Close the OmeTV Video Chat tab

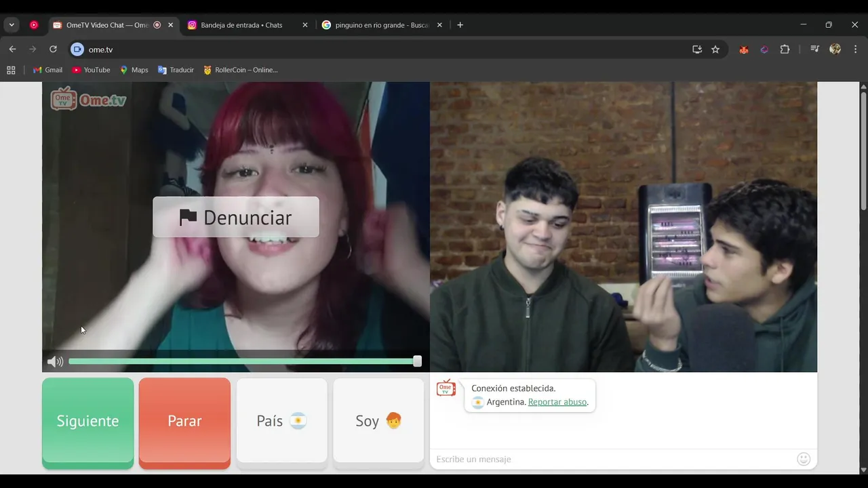[x=170, y=25]
